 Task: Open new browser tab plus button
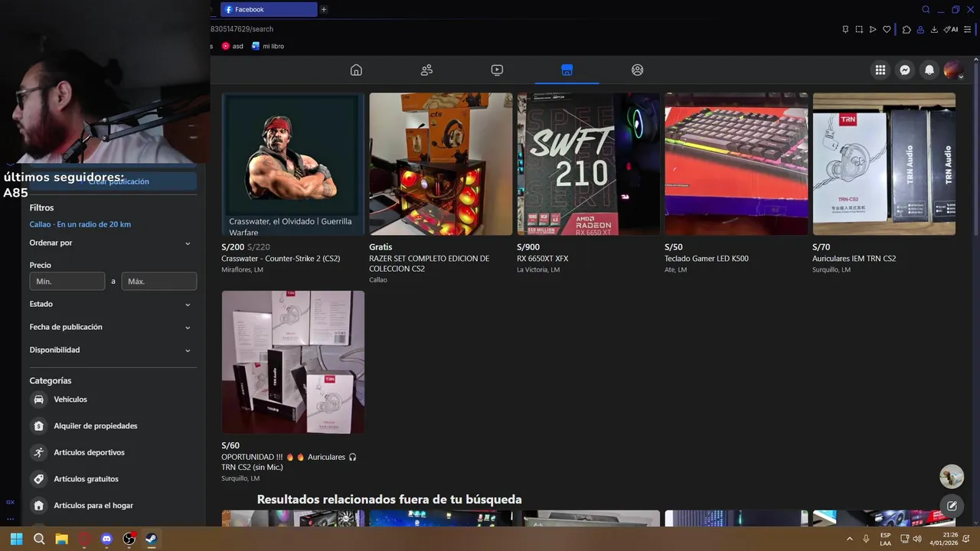coord(324,10)
